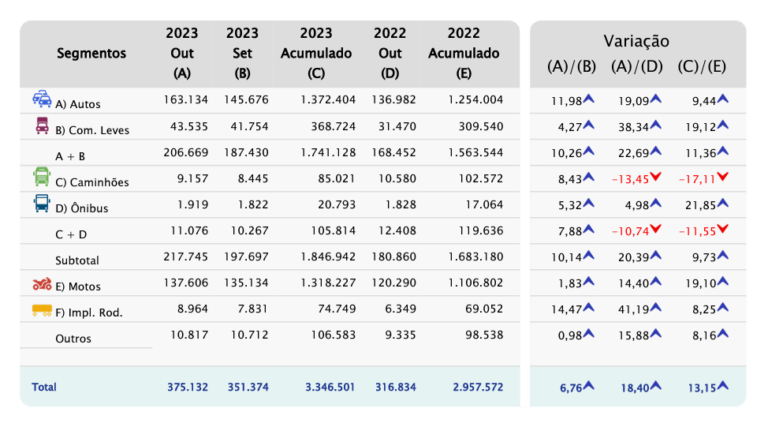
Task: Click the Autos Out 2023 value 163.134
Action: [186, 100]
